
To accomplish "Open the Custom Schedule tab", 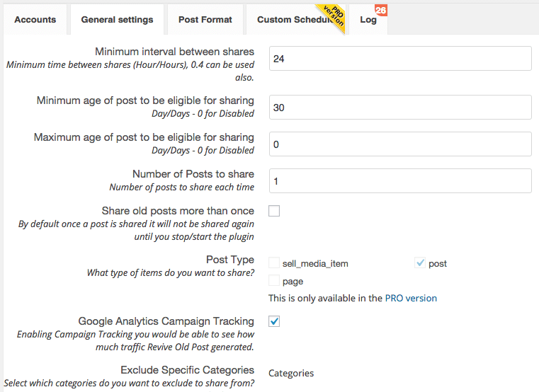I will pos(295,20).
